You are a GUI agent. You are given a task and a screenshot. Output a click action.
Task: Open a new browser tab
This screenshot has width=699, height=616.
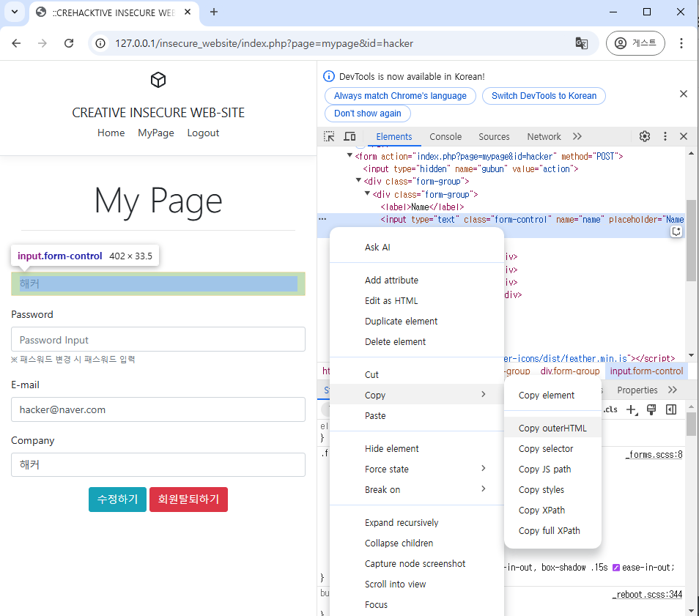(x=214, y=12)
